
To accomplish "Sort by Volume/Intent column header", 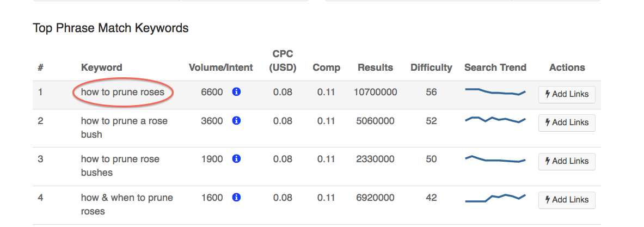I will pyautogui.click(x=220, y=68).
